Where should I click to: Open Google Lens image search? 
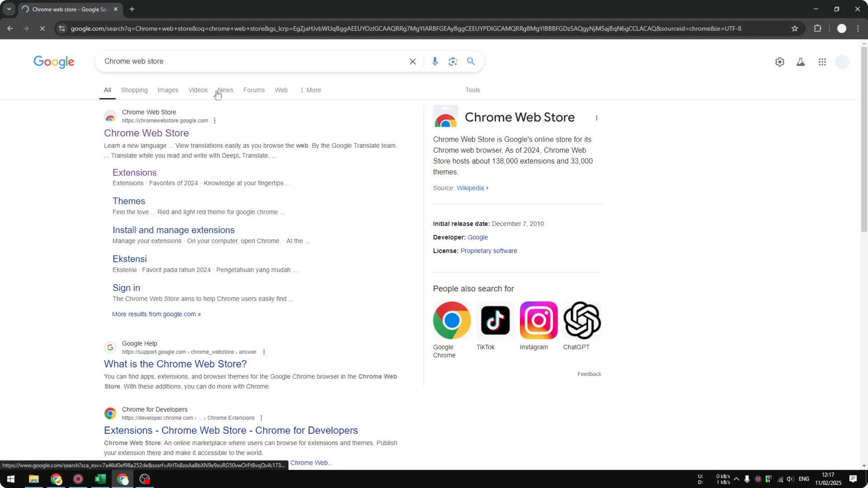point(453,61)
